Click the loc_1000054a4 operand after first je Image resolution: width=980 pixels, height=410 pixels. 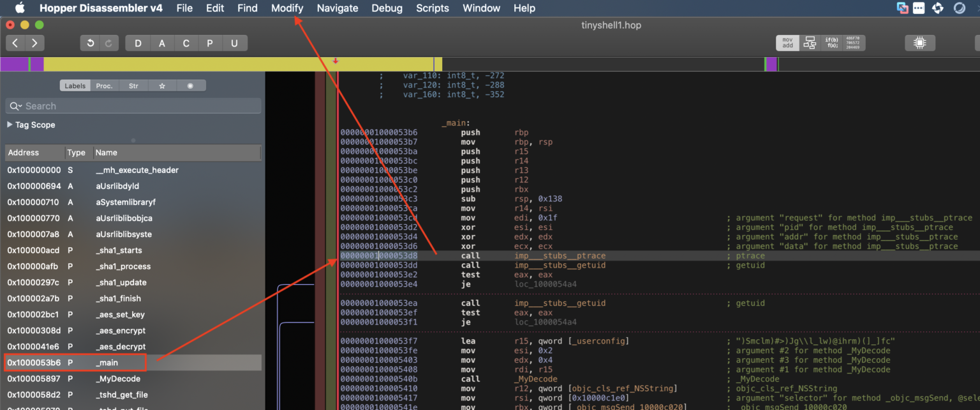point(546,284)
